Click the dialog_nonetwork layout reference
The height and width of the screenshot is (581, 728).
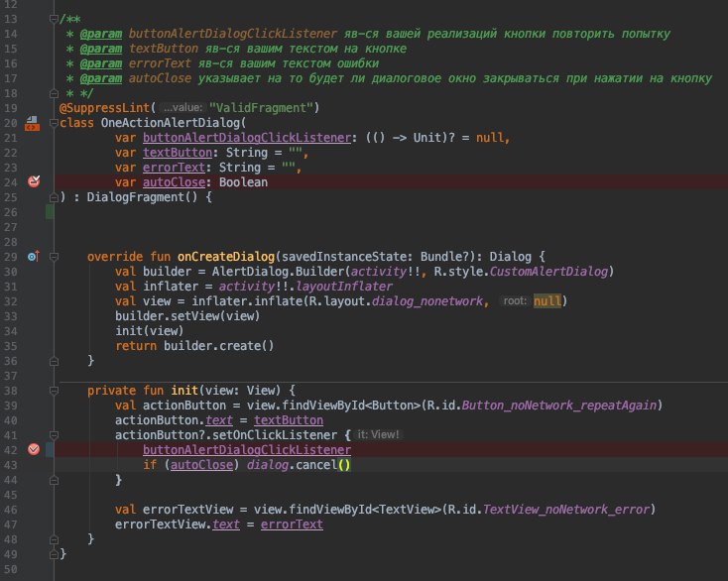point(427,301)
